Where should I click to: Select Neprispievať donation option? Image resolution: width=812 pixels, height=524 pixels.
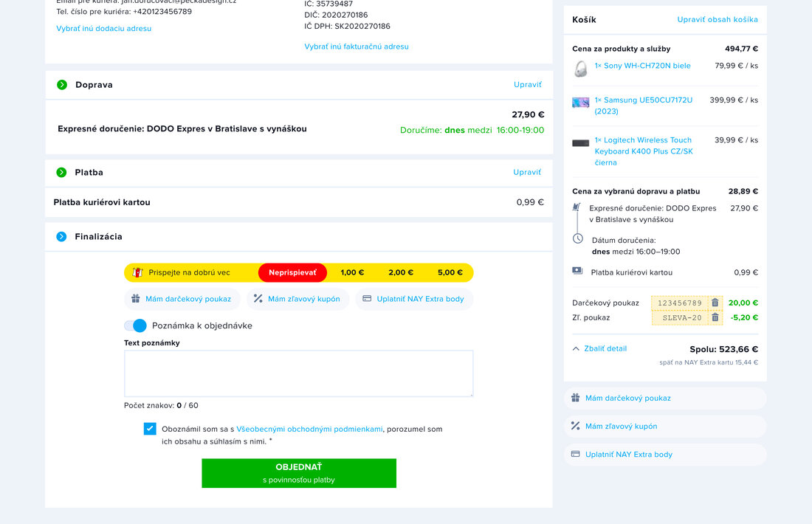[x=292, y=272]
